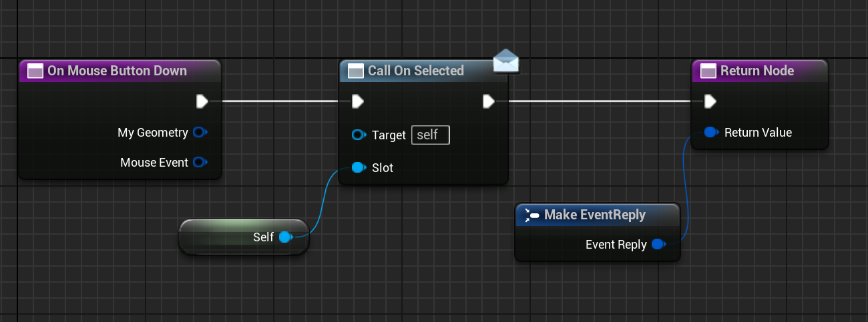Screen dimensions: 868x322
Task: Click the execution input pin of Return Node
Action: [710, 101]
